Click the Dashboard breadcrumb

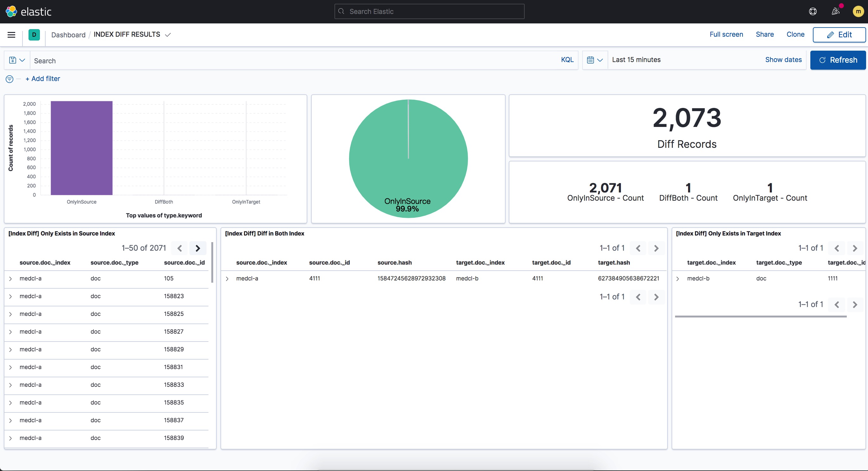click(x=68, y=35)
